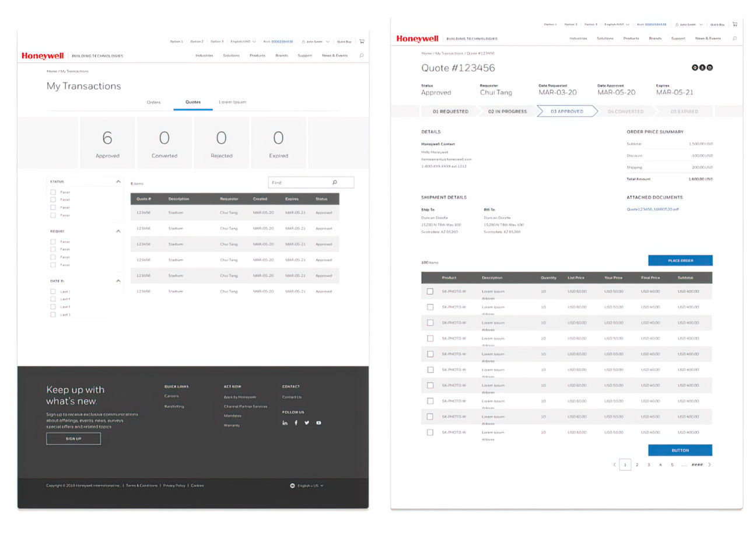Click the magnifier in the Find box
Image resolution: width=756 pixels, height=538 pixels.
pyautogui.click(x=334, y=183)
